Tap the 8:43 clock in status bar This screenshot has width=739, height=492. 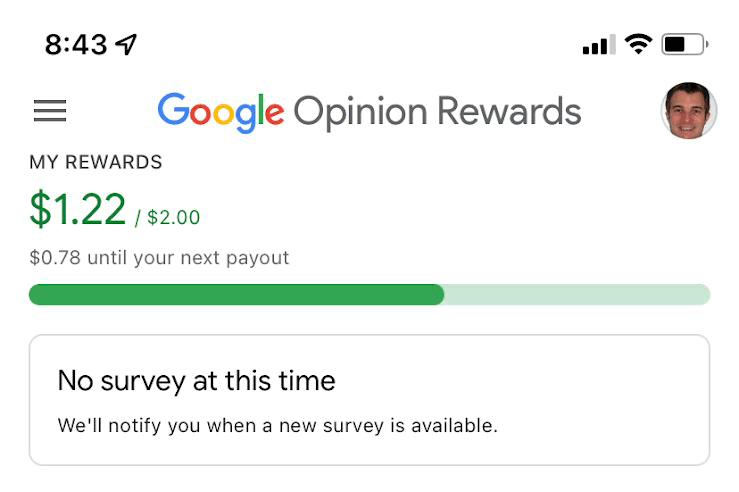pos(75,44)
